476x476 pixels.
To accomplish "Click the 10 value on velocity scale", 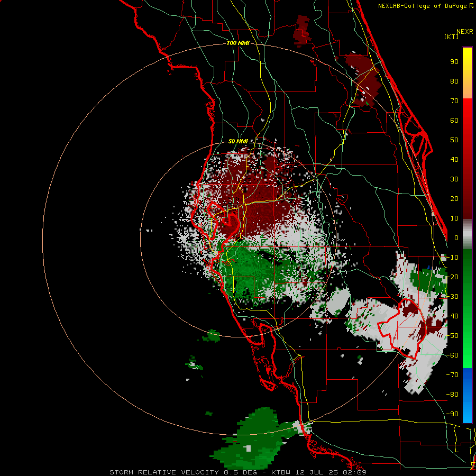I will pyautogui.click(x=454, y=218).
